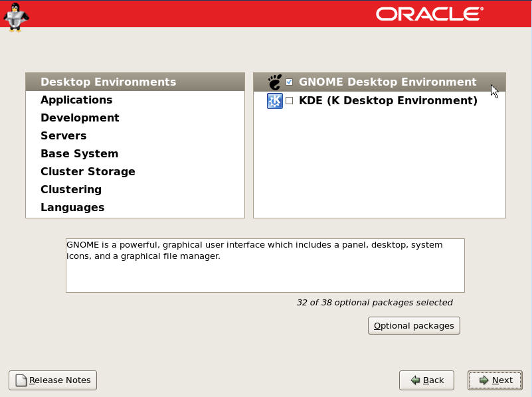Viewport: 532px width, 397px height.
Task: Select the Base System category
Action: point(135,153)
